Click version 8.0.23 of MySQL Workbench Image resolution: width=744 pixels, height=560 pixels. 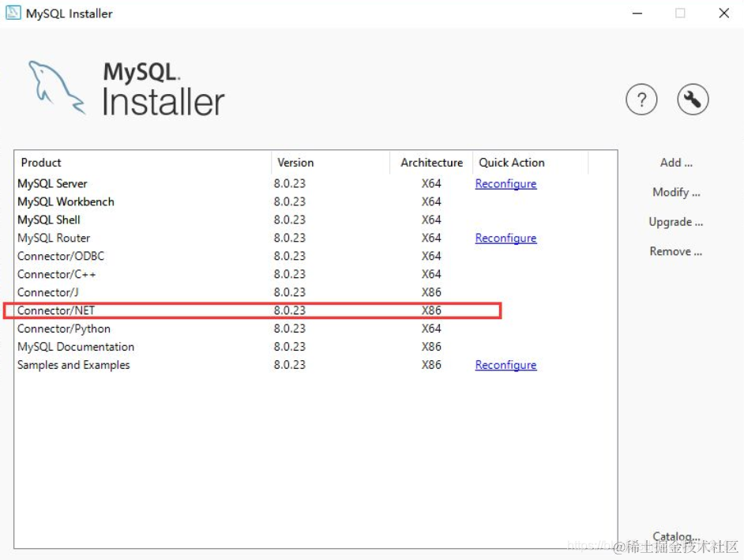pos(289,201)
